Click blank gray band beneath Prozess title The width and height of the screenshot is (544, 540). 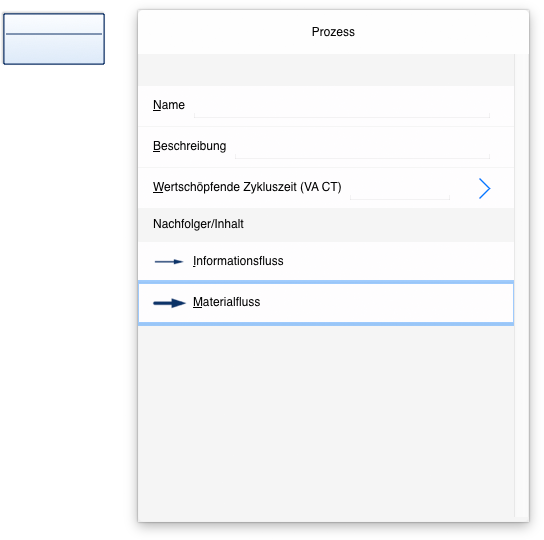click(326, 70)
